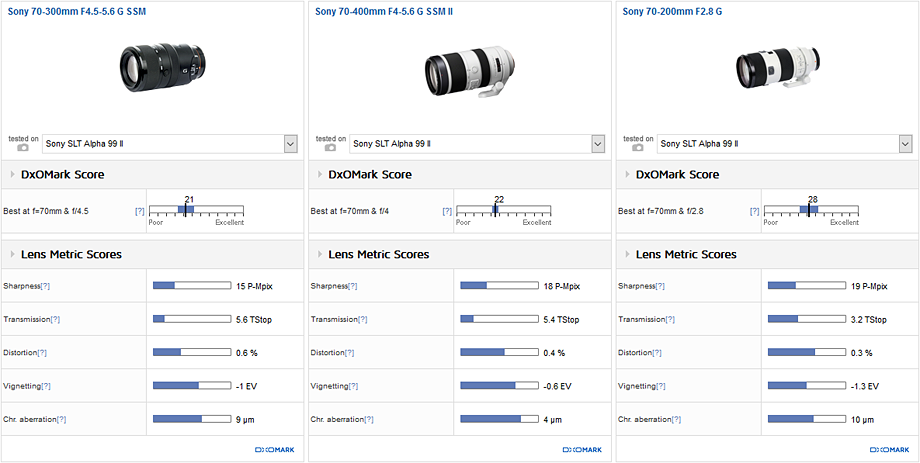
Task: Click the -1.3 EV vignetting bar
Action: (807, 386)
